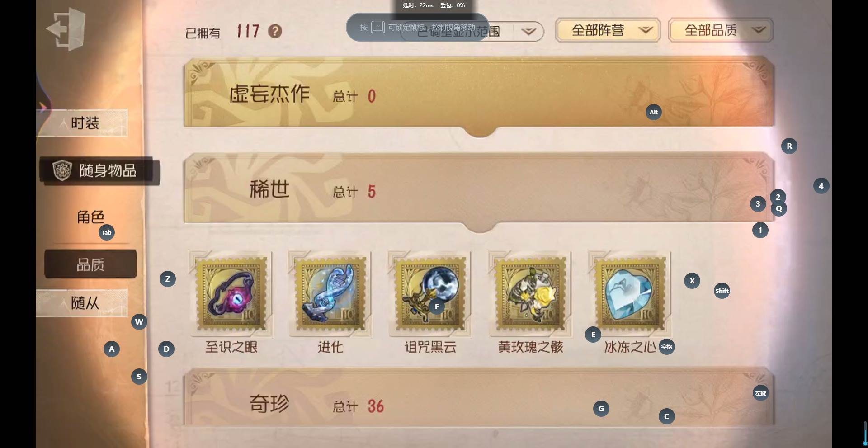Select the 进化 DNA stamp item

[330, 293]
